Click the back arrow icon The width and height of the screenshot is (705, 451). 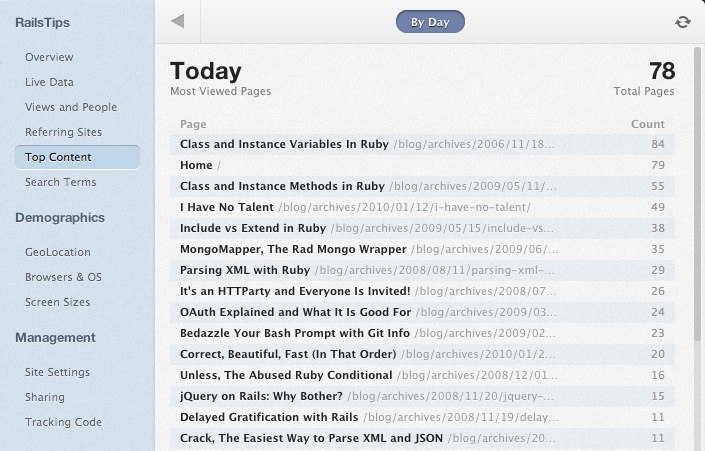[178, 21]
